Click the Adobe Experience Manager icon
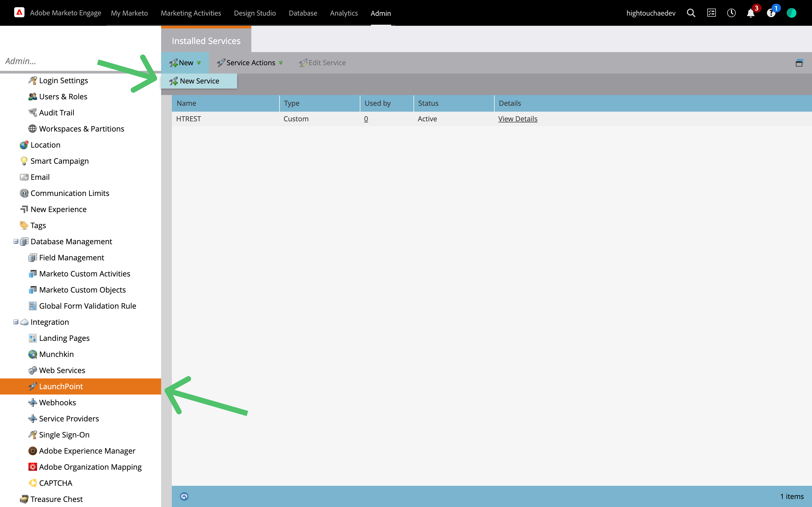 (x=32, y=451)
